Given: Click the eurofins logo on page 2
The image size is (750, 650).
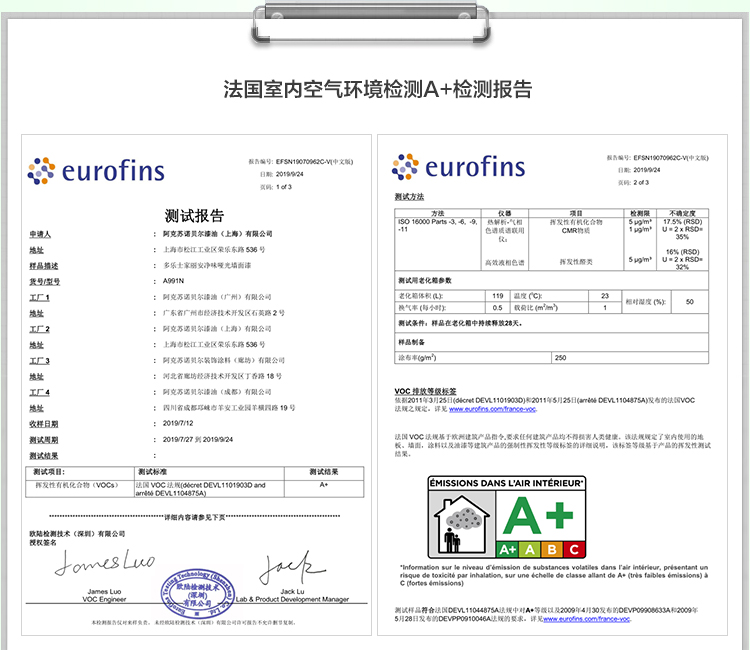Looking at the screenshot, I should (460, 167).
